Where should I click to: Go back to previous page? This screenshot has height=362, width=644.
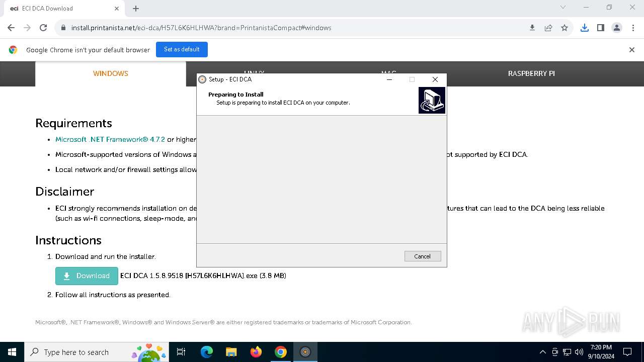[x=11, y=28]
